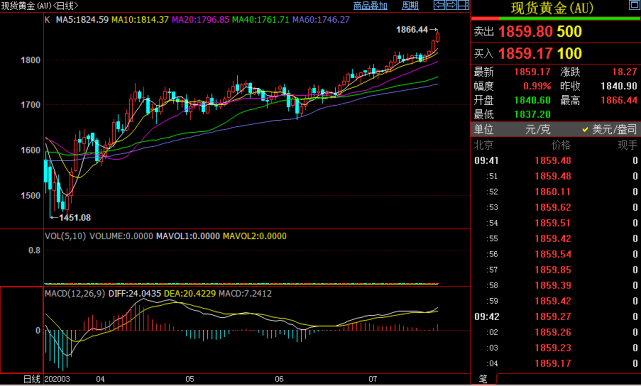Click the red-green buy/sell ratio bar
The height and width of the screenshot is (386, 641).
pyautogui.click(x=556, y=18)
